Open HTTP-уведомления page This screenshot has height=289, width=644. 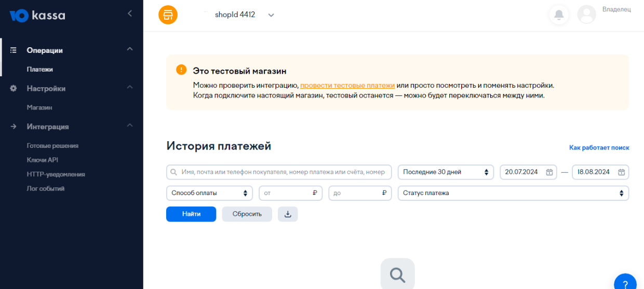pos(56,174)
